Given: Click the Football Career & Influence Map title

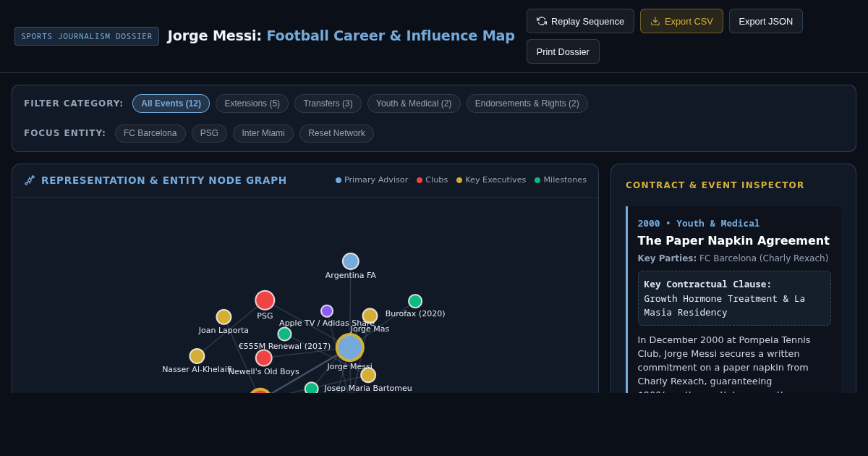Looking at the screenshot, I should [x=391, y=35].
